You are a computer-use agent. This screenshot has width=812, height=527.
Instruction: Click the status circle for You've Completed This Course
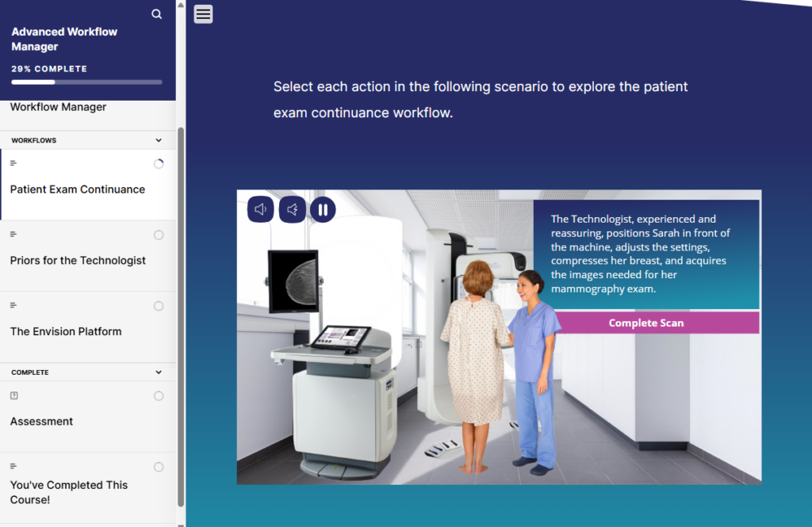coord(159,467)
